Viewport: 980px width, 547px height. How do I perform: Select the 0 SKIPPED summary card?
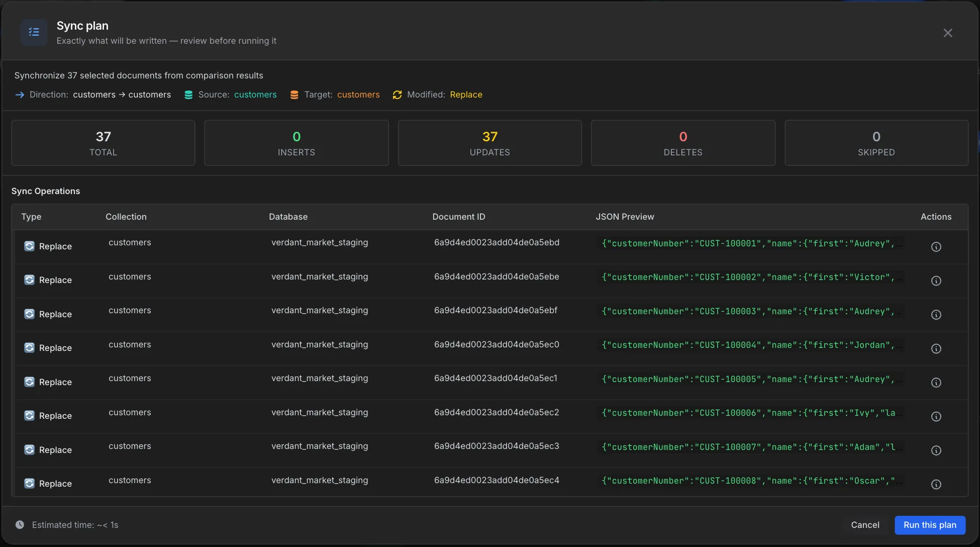876,143
